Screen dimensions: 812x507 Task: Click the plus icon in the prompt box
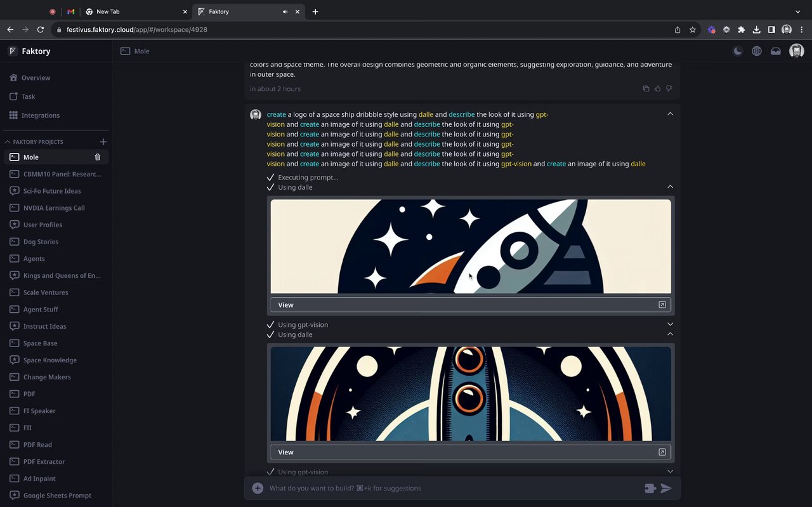[x=258, y=489]
